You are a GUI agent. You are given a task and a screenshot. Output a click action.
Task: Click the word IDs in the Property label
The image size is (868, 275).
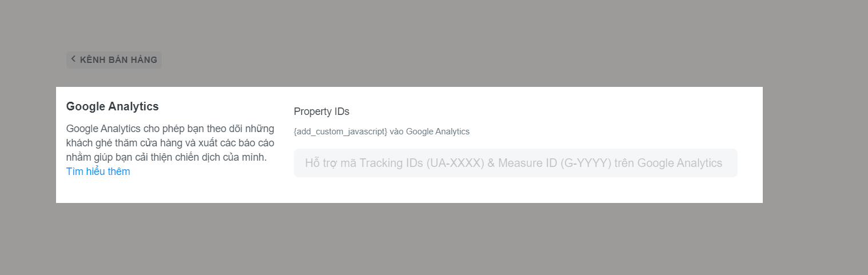(340, 111)
